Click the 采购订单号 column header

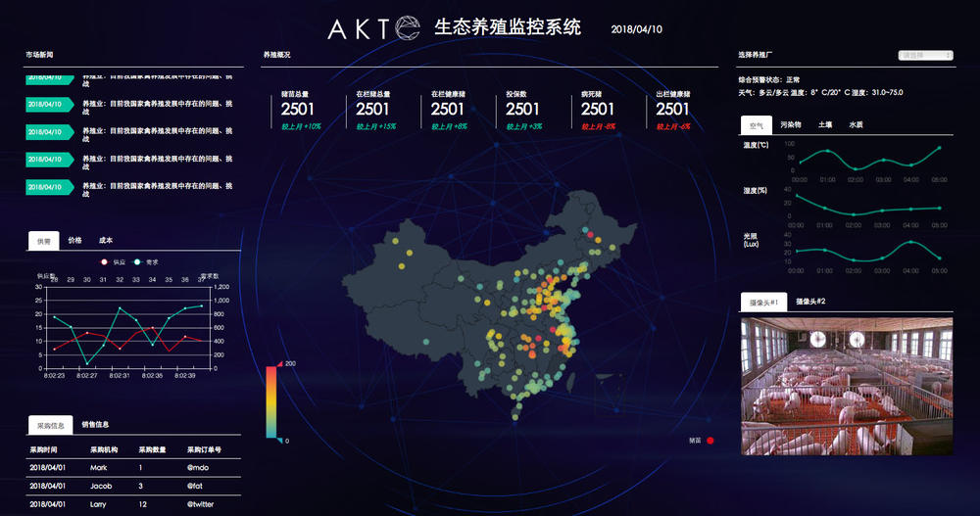coord(205,449)
